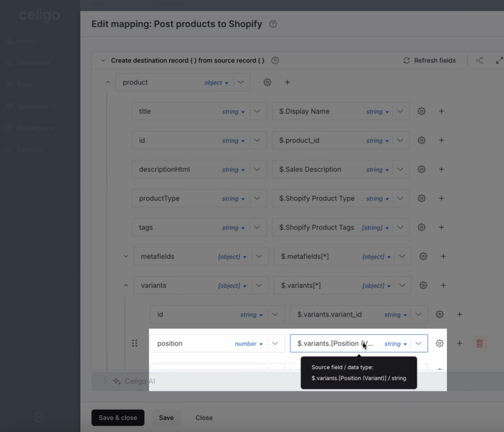The image size is (504, 432).
Task: Open source field list for $.variants[*]
Action: click(402, 285)
